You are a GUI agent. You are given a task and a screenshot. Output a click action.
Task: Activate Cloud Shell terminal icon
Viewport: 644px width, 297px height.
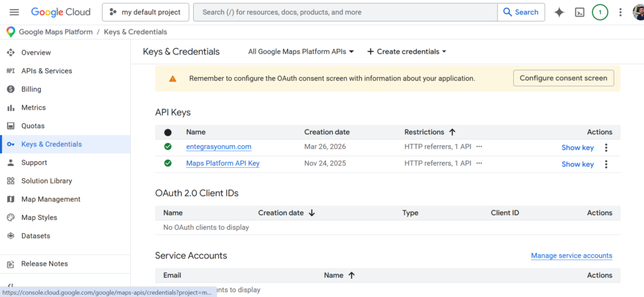[x=580, y=12]
